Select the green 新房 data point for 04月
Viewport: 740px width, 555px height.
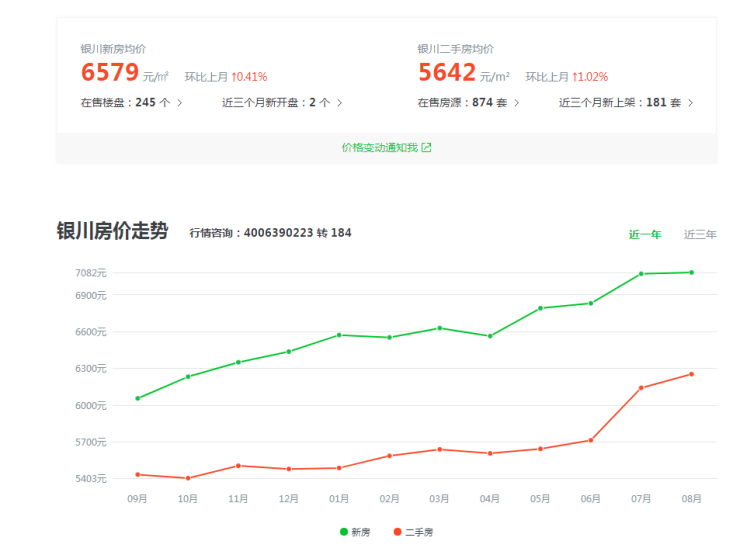click(x=490, y=336)
